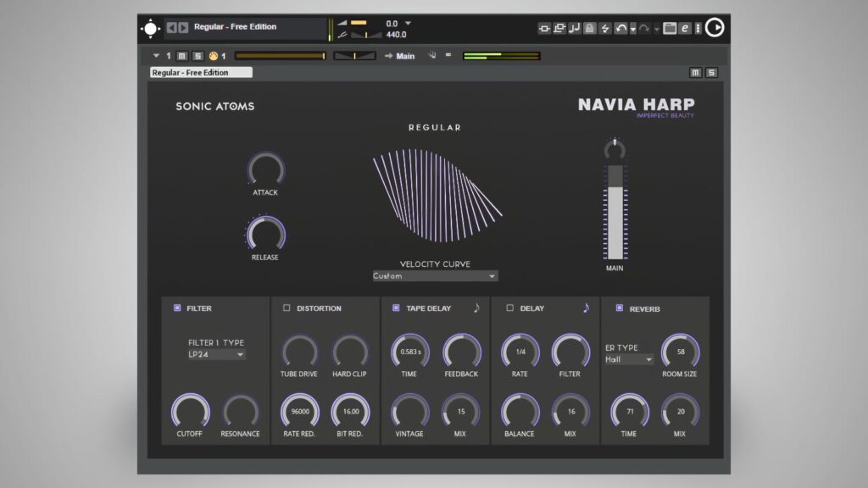Open the folder browser icon in toolbar
The width and height of the screenshot is (868, 488).
(x=670, y=28)
